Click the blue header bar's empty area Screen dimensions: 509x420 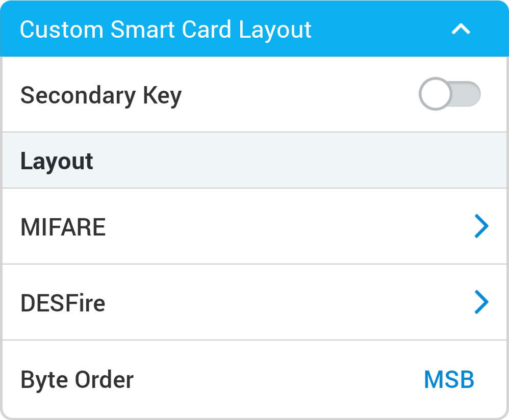377,30
